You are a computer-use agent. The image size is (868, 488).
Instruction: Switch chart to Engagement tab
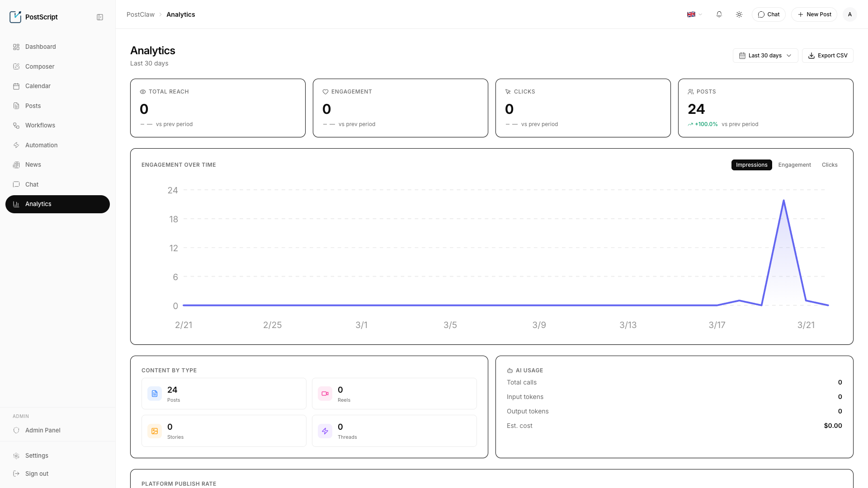pyautogui.click(x=794, y=165)
